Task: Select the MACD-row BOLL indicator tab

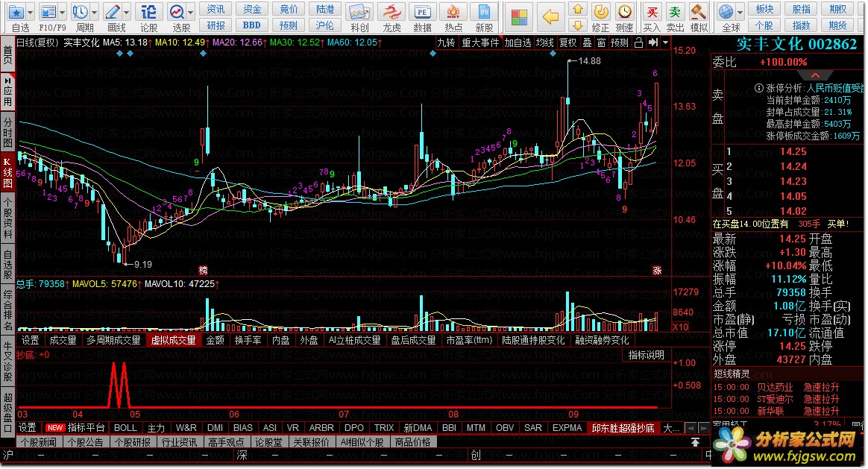Action: coord(126,428)
